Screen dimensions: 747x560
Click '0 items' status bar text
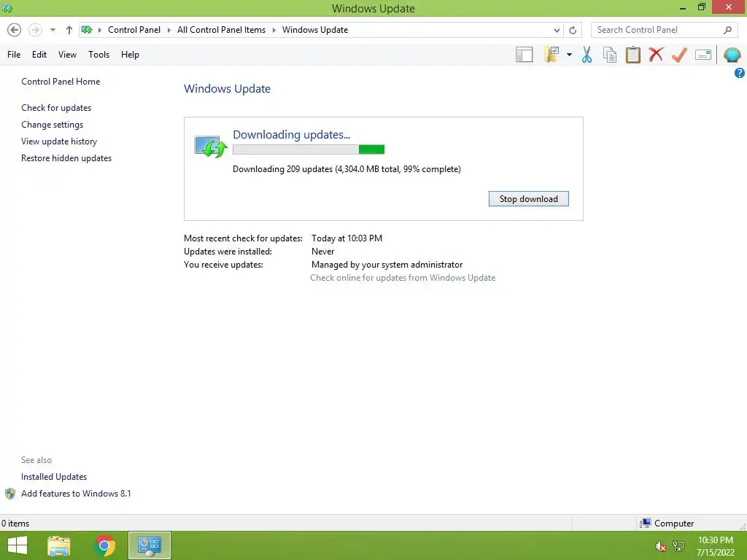click(x=15, y=524)
